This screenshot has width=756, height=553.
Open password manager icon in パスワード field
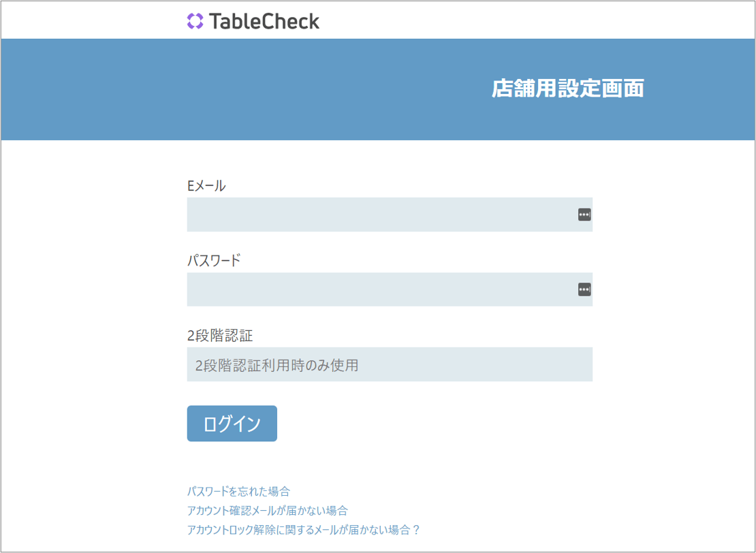(584, 289)
